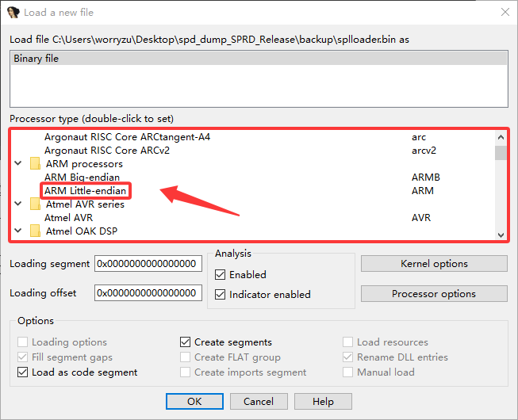Collapse the ARM processors group

coord(18,163)
